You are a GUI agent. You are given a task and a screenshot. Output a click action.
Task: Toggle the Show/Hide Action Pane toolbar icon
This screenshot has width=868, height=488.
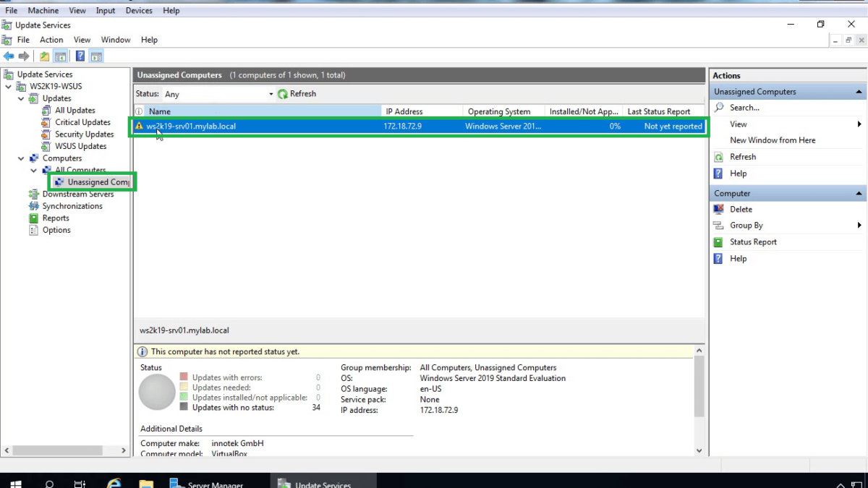pyautogui.click(x=96, y=56)
